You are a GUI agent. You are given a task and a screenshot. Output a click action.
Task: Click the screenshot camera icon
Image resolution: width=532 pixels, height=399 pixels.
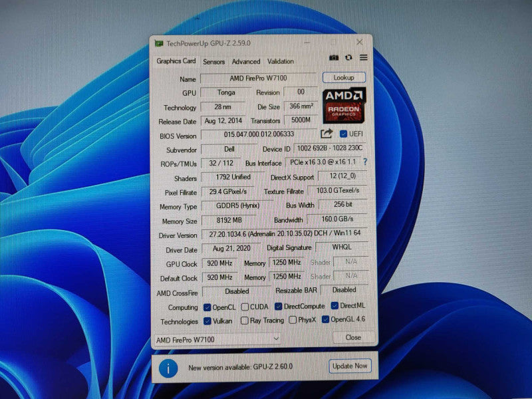pos(334,58)
